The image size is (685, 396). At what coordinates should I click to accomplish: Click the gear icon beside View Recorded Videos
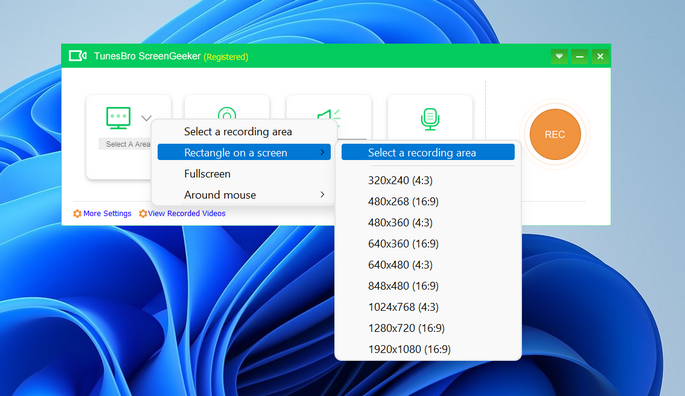143,213
